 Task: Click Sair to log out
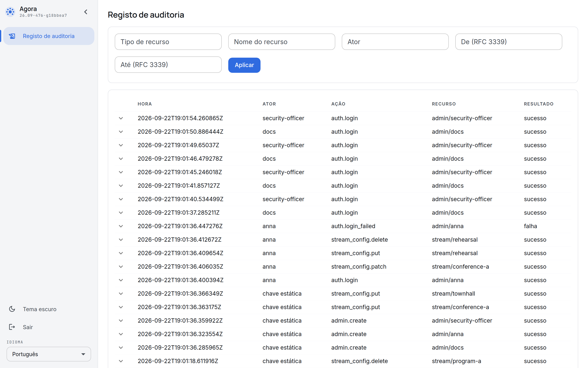tap(28, 327)
